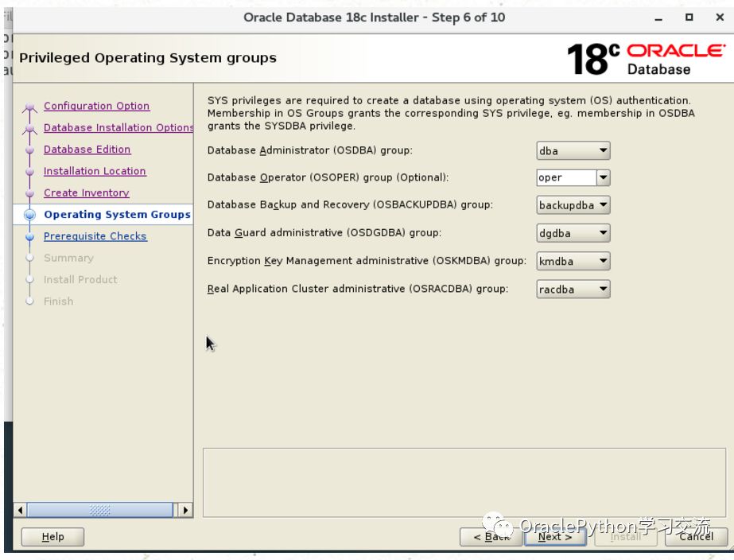
Task: Click the Real Application Cluster (OSRACDBA) label
Action: point(358,289)
